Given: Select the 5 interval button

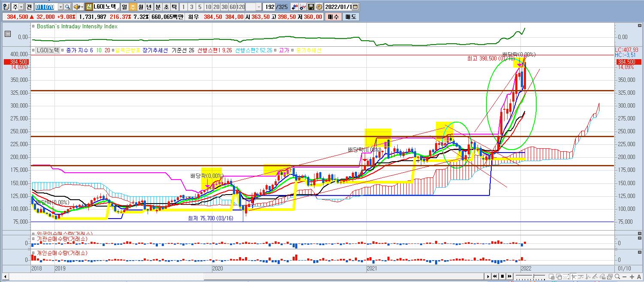Looking at the screenshot, I should pyautogui.click(x=200, y=7).
